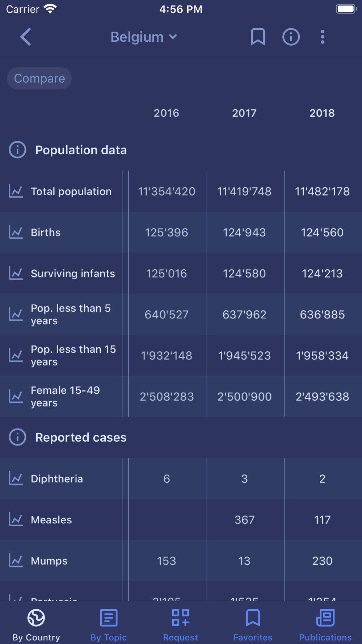
Task: Tap the 11'482'178 population value
Action: [x=322, y=191]
